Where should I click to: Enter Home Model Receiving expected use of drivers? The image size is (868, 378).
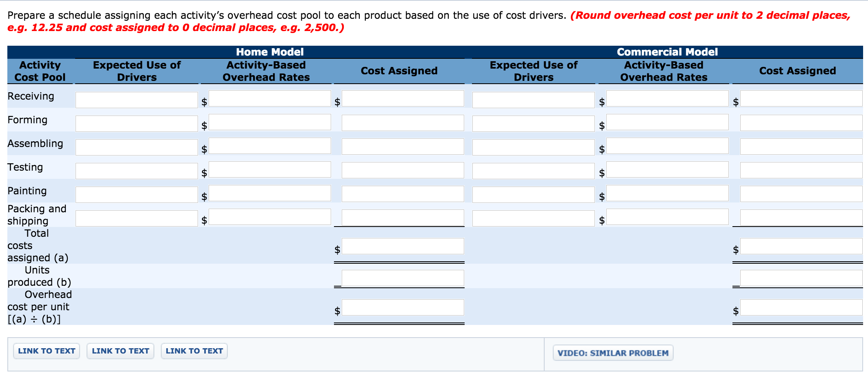pos(136,100)
